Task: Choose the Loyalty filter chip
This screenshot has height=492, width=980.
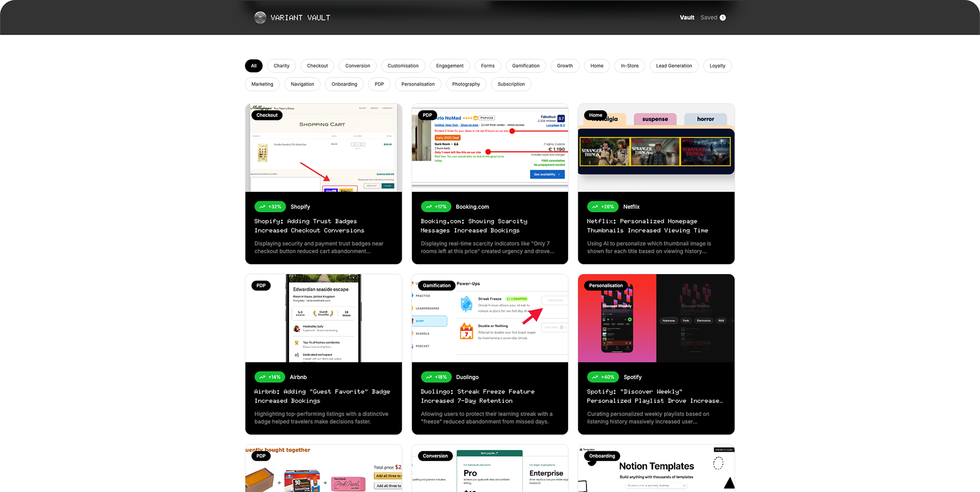Action: [x=718, y=66]
